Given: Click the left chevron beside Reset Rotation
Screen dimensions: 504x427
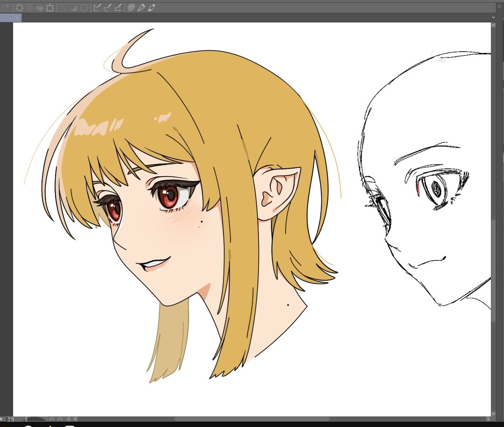Looking at the screenshot, I should click(75, 419).
